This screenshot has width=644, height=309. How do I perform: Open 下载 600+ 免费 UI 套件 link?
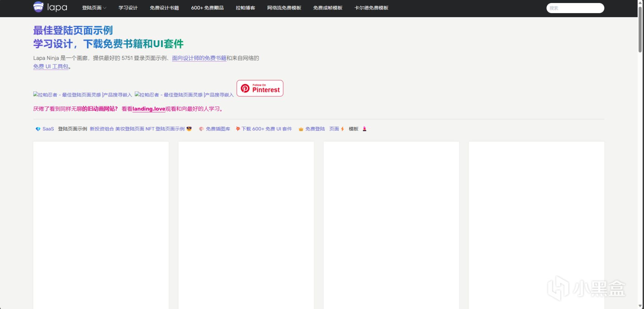pyautogui.click(x=266, y=129)
